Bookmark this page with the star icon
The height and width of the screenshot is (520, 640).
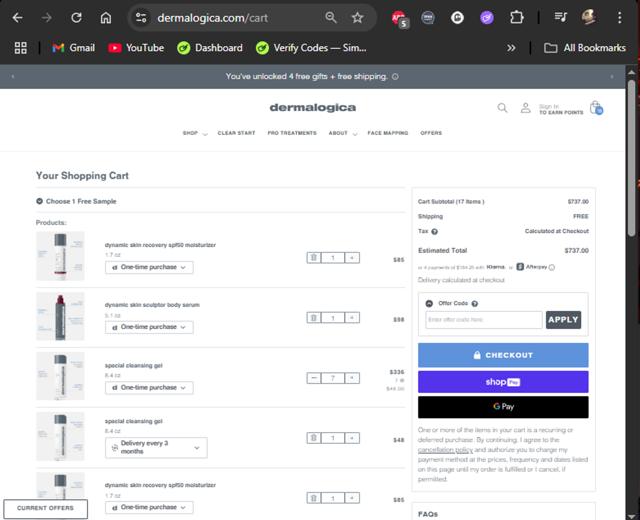(358, 18)
